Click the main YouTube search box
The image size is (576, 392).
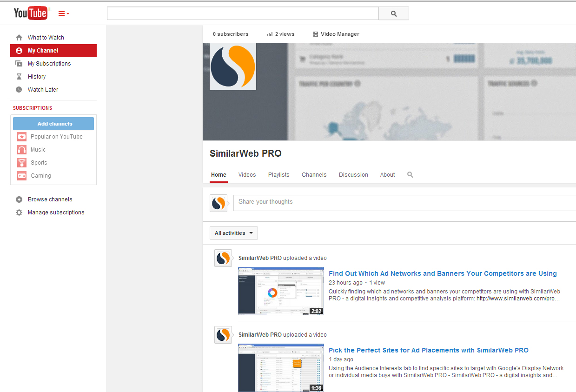(243, 13)
